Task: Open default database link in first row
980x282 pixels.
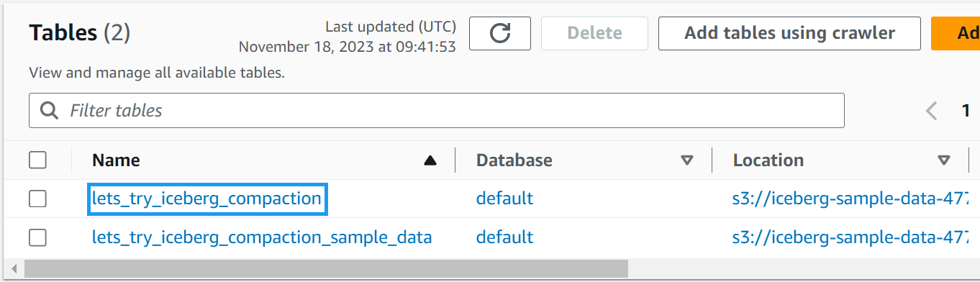Action: (504, 199)
